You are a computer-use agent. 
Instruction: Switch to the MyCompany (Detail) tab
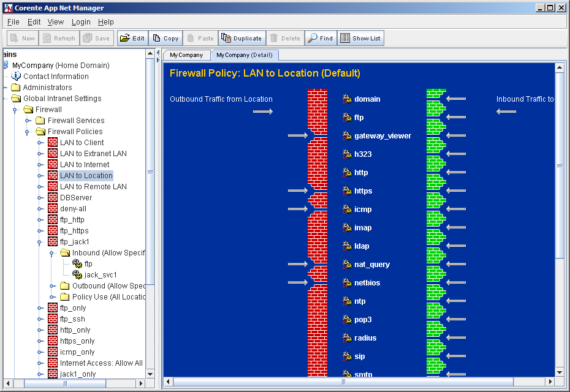(x=245, y=55)
